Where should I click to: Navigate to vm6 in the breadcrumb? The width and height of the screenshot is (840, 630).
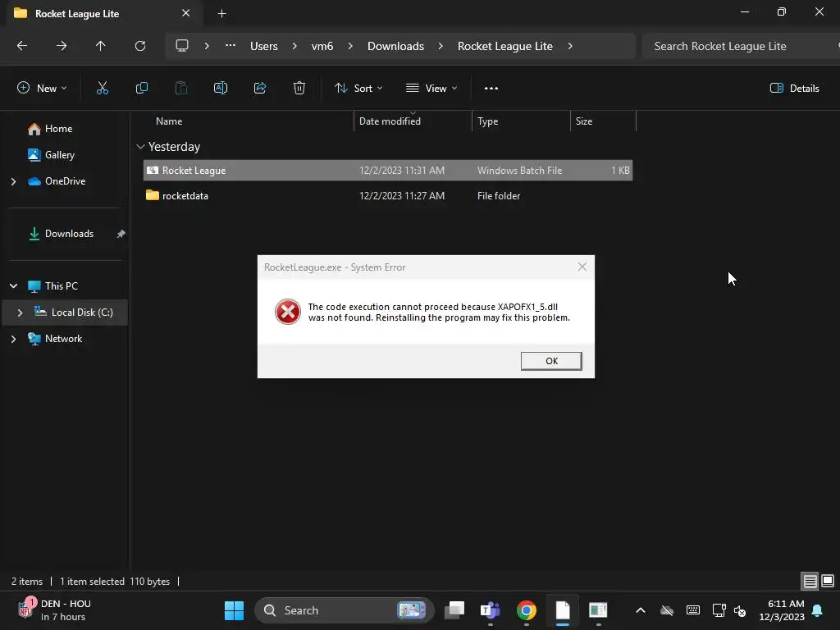pos(322,46)
